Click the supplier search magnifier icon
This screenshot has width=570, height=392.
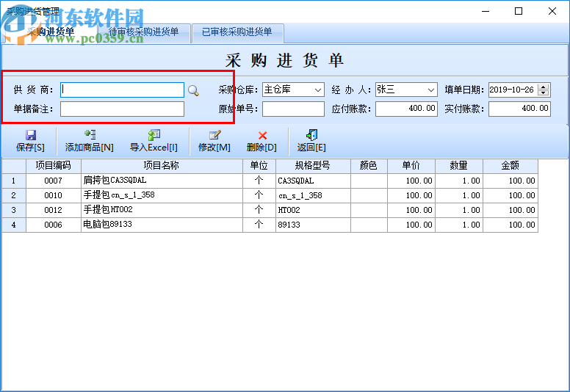(x=193, y=90)
